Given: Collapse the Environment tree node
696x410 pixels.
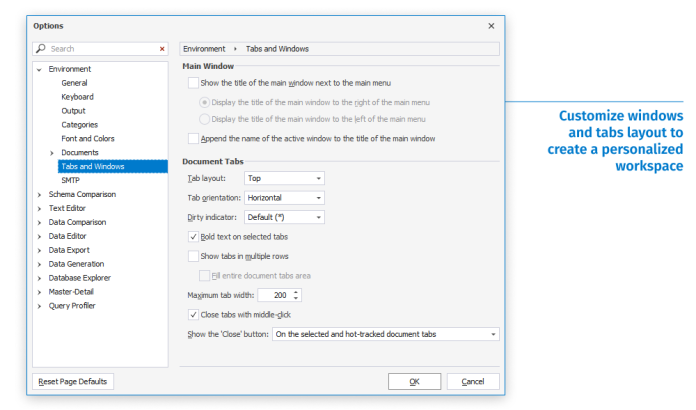Looking at the screenshot, I should tap(40, 70).
